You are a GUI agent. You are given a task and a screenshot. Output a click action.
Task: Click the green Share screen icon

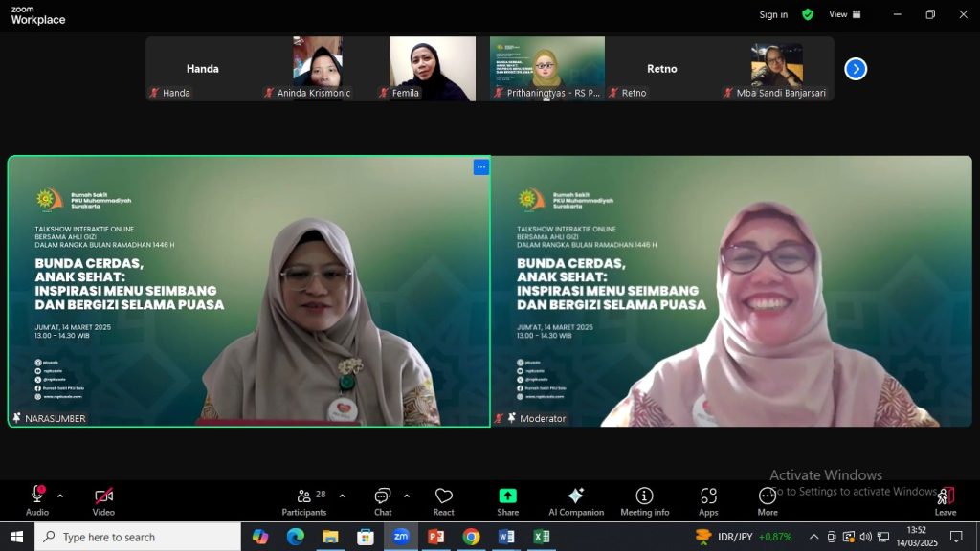pos(507,496)
